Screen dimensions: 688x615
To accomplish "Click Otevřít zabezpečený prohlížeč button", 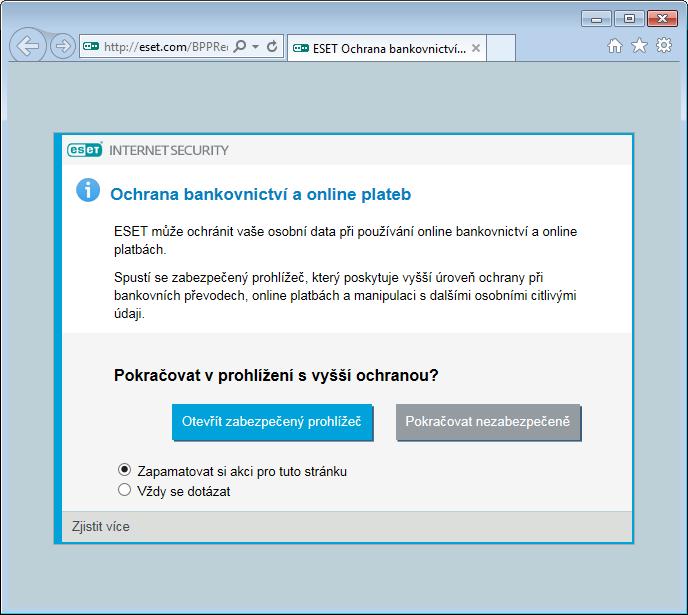I will tap(272, 422).
